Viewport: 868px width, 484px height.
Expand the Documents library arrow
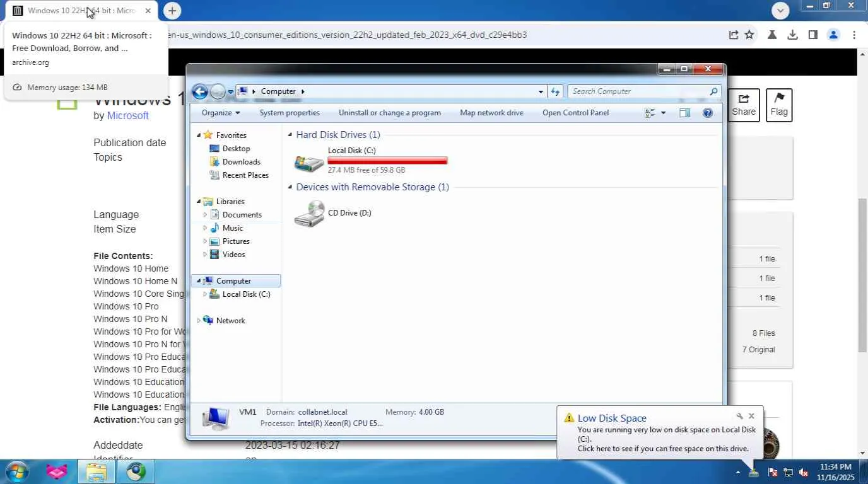tap(205, 215)
